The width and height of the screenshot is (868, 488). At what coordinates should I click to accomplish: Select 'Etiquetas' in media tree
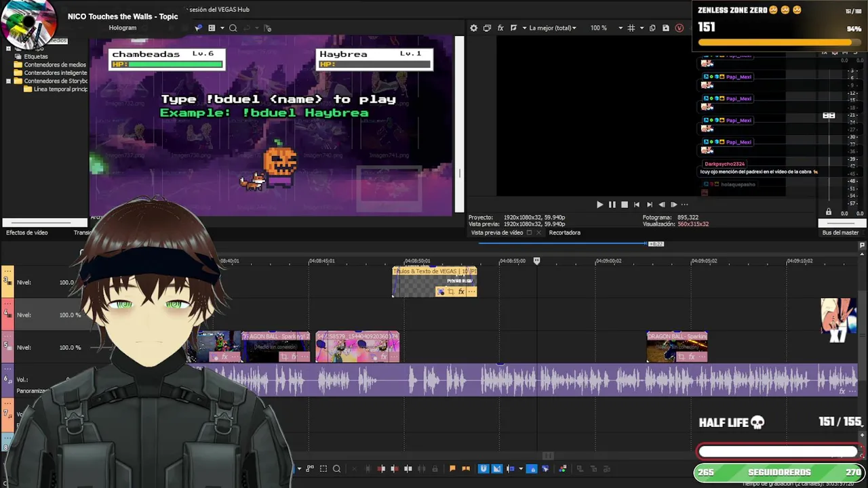pyautogui.click(x=36, y=56)
